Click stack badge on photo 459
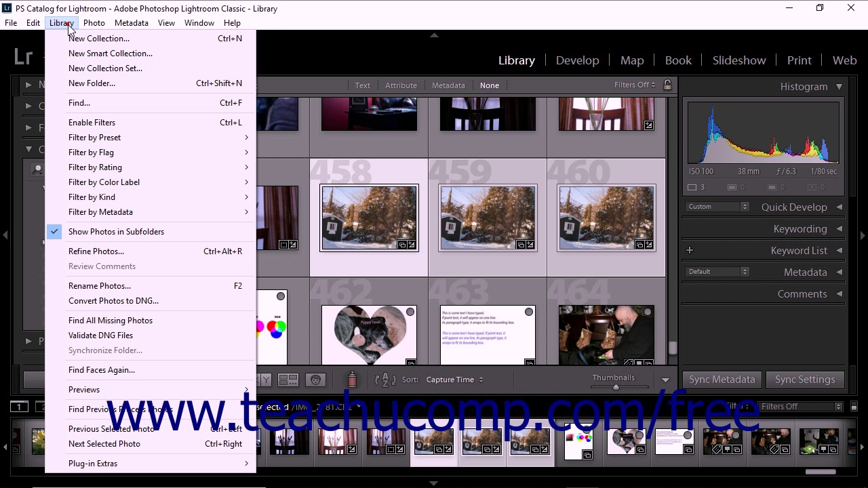The width and height of the screenshot is (868, 488). tap(521, 245)
